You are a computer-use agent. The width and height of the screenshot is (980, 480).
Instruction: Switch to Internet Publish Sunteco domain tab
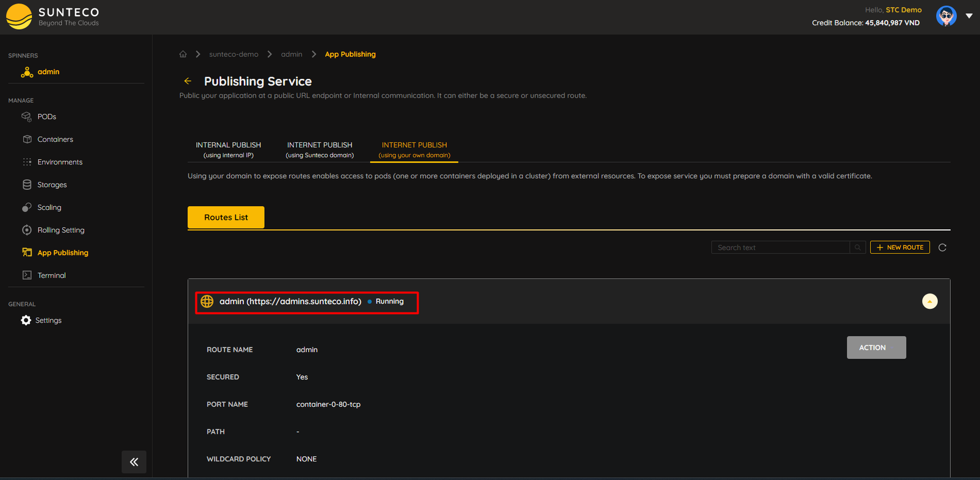[320, 149]
